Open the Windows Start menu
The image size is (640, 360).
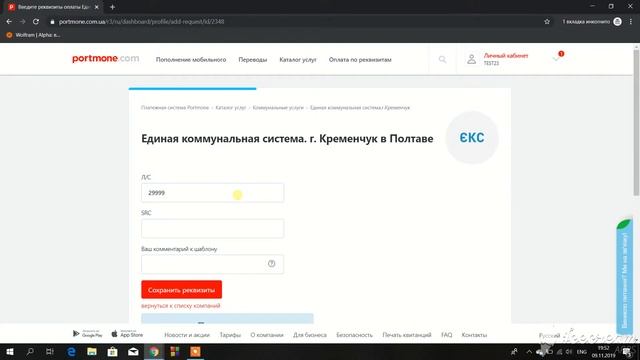tap(9, 351)
